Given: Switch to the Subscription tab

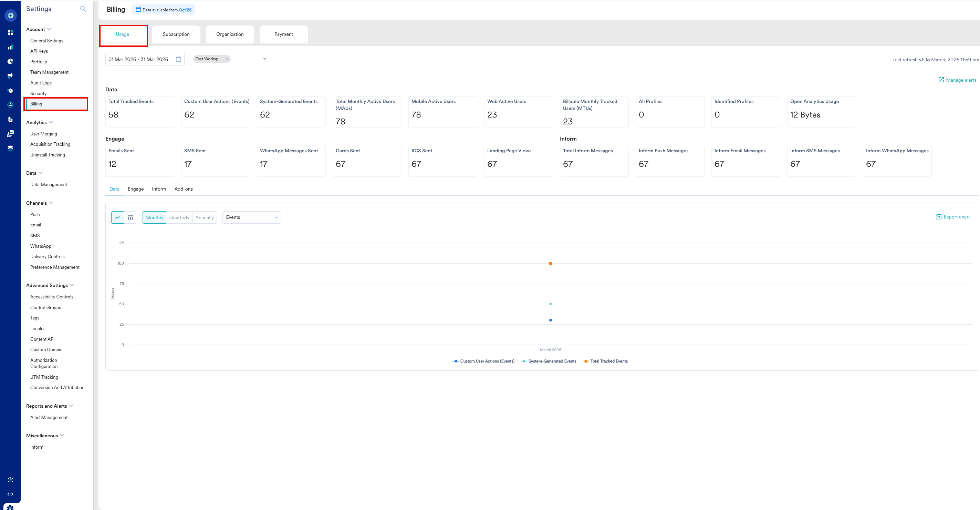Looking at the screenshot, I should click(x=176, y=34).
